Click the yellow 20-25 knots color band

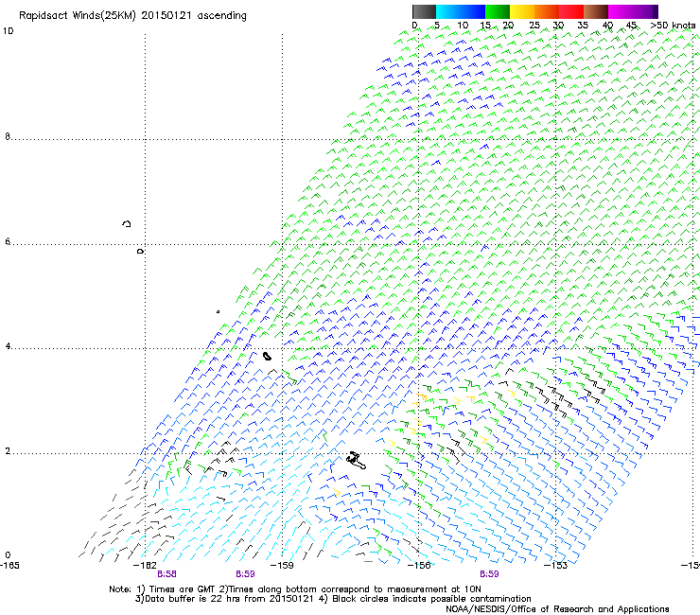[522, 11]
